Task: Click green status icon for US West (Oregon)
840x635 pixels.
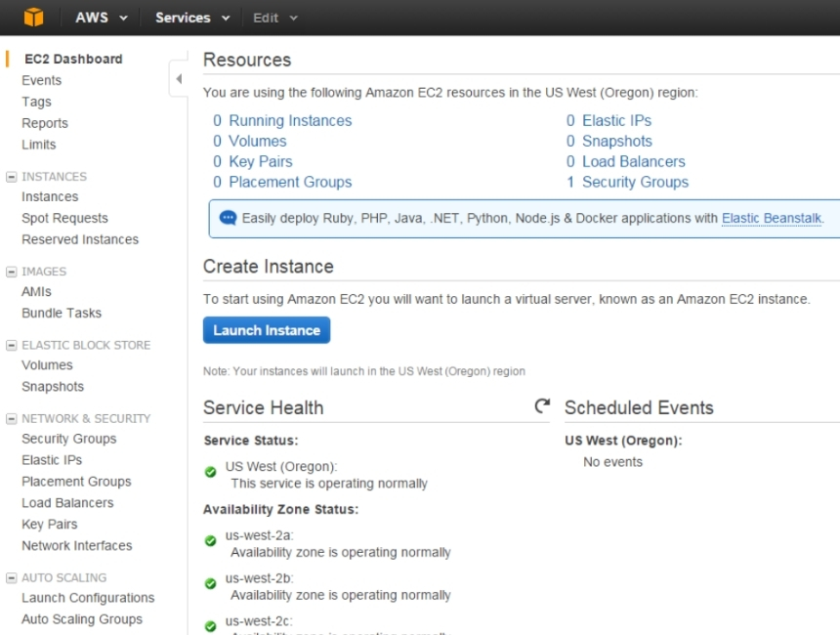Action: pos(211,472)
